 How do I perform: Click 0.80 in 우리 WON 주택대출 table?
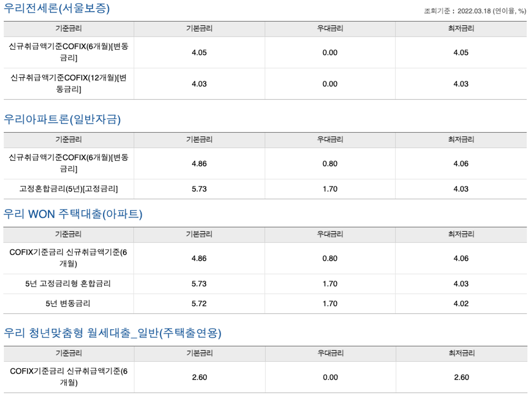(x=330, y=258)
